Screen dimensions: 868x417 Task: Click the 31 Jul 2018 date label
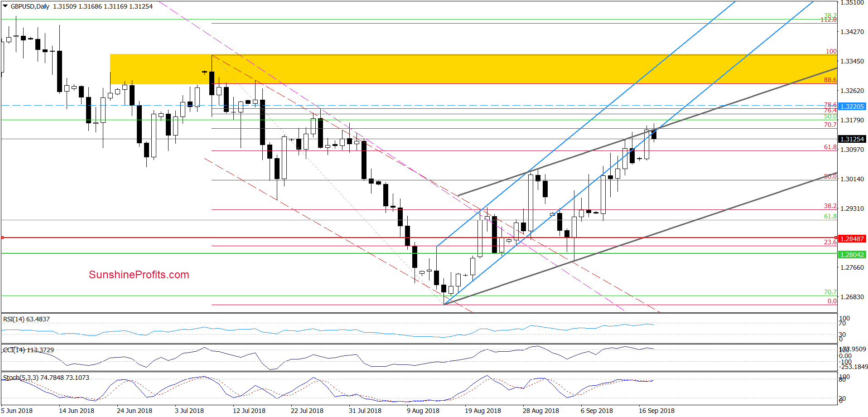pyautogui.click(x=365, y=411)
